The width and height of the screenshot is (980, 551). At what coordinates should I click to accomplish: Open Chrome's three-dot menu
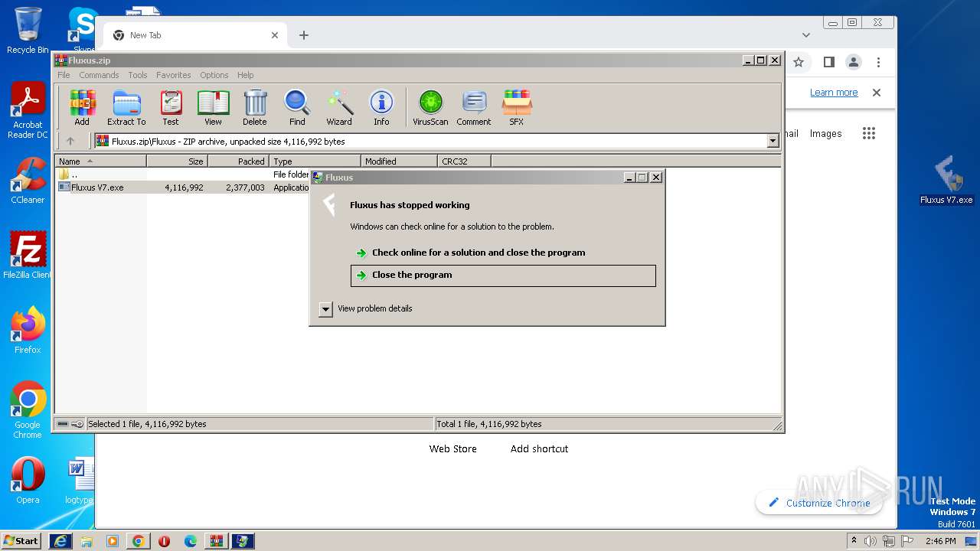[x=878, y=62]
